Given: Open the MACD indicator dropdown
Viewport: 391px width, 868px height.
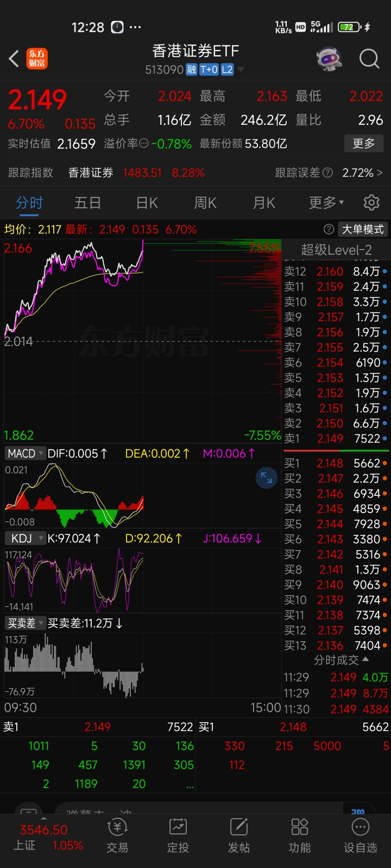Looking at the screenshot, I should tap(25, 454).
